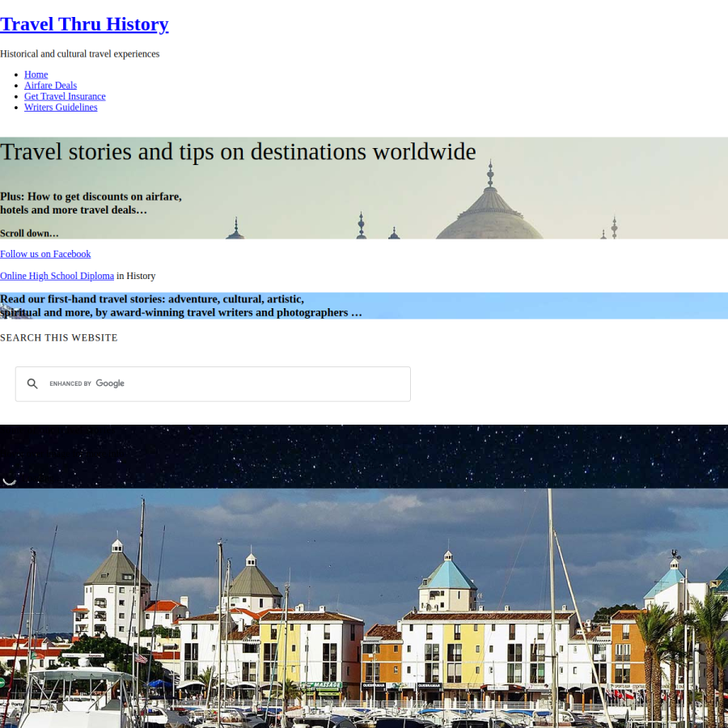Open the Airfare Deals navigation link
The image size is (728, 728).
click(50, 86)
